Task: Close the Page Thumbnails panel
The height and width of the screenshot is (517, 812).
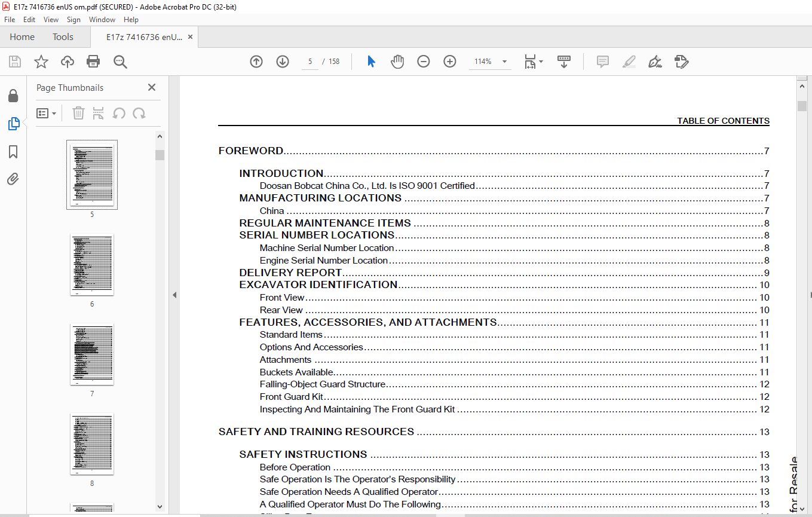Action: point(152,87)
